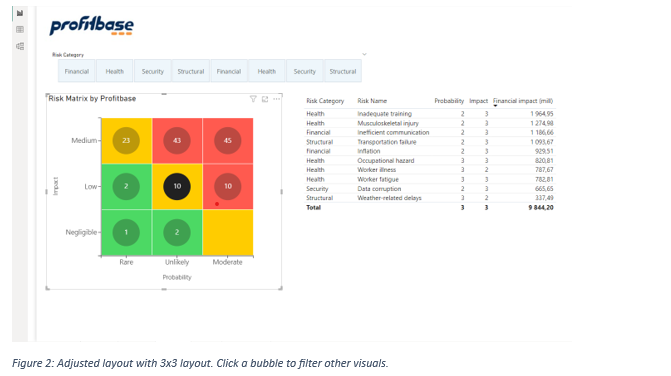Viewport: 671px width, 376px height.
Task: Open the Report view from left sidebar
Action: 20,13
